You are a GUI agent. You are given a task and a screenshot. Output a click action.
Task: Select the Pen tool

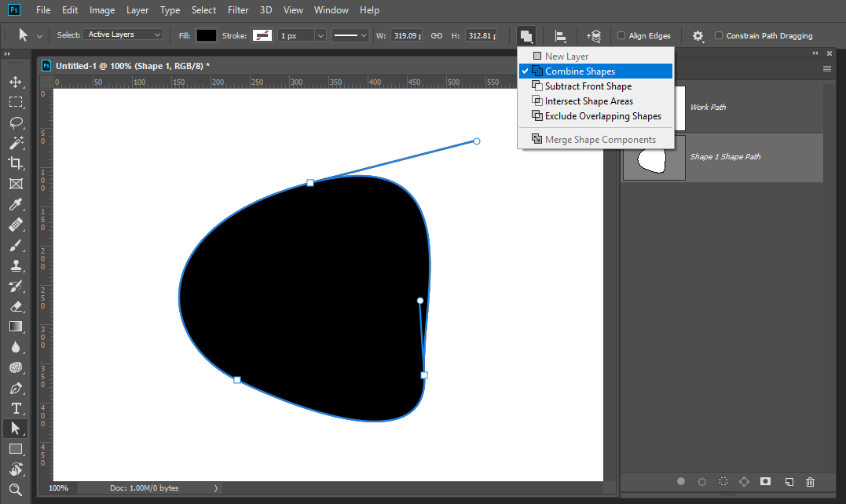pyautogui.click(x=15, y=388)
